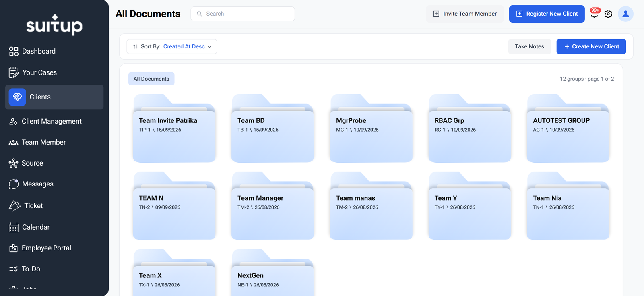The width and height of the screenshot is (644, 296).
Task: Click the Your Cases notepad icon
Action: click(14, 72)
